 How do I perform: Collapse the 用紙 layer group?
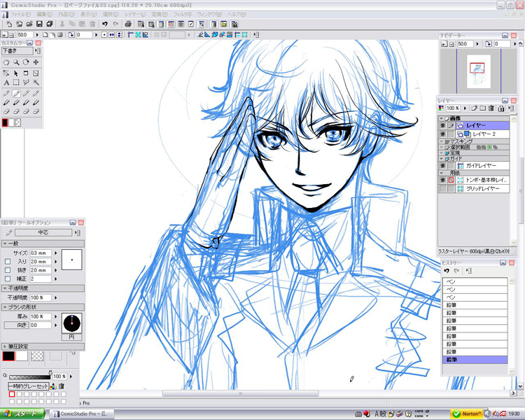(x=442, y=173)
